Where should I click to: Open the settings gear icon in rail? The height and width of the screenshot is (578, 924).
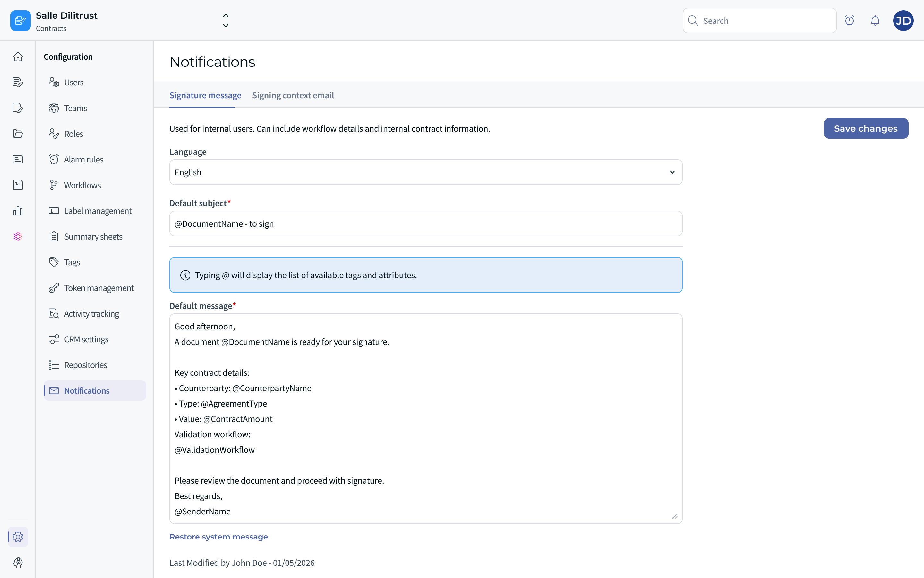pyautogui.click(x=18, y=537)
